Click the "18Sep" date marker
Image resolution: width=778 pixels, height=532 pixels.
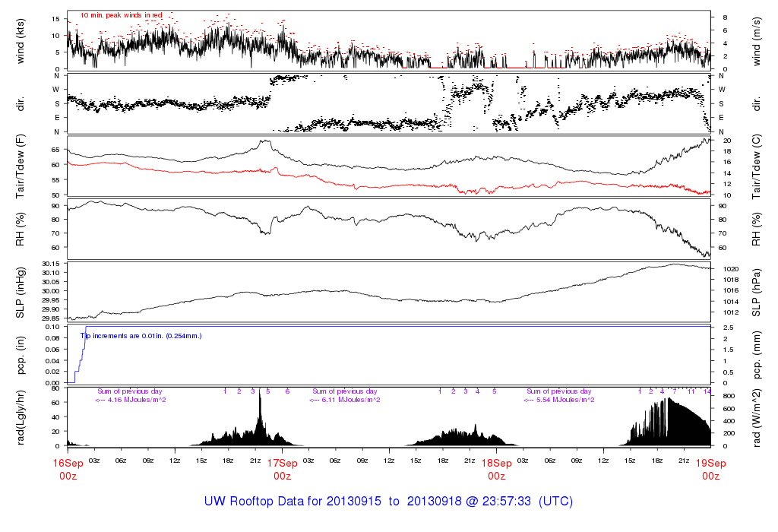(x=497, y=464)
